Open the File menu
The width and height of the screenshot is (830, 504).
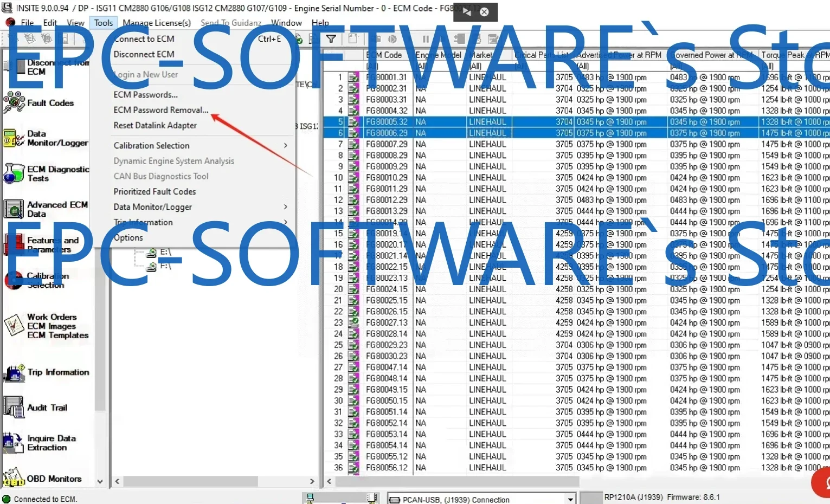27,23
